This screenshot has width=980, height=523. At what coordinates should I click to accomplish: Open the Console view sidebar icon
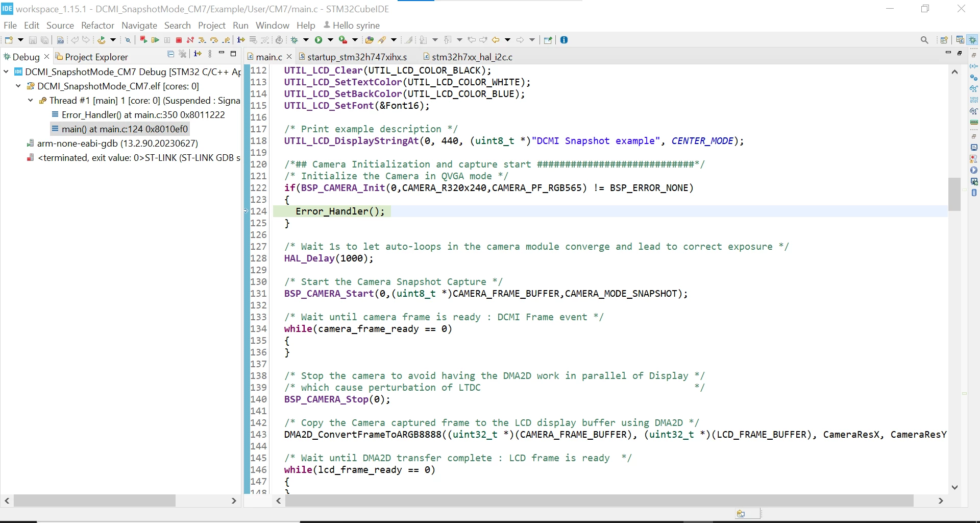pos(974,148)
